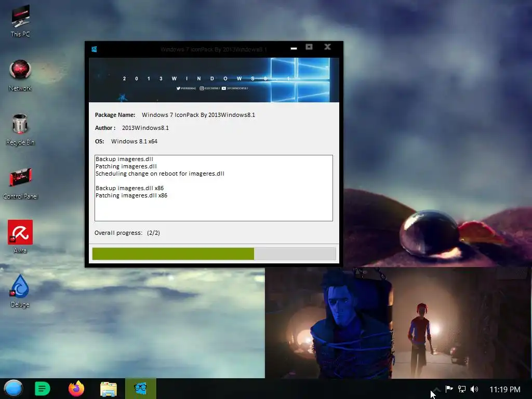The width and height of the screenshot is (532, 399).
Task: Close the IconPack installer window
Action: point(327,47)
